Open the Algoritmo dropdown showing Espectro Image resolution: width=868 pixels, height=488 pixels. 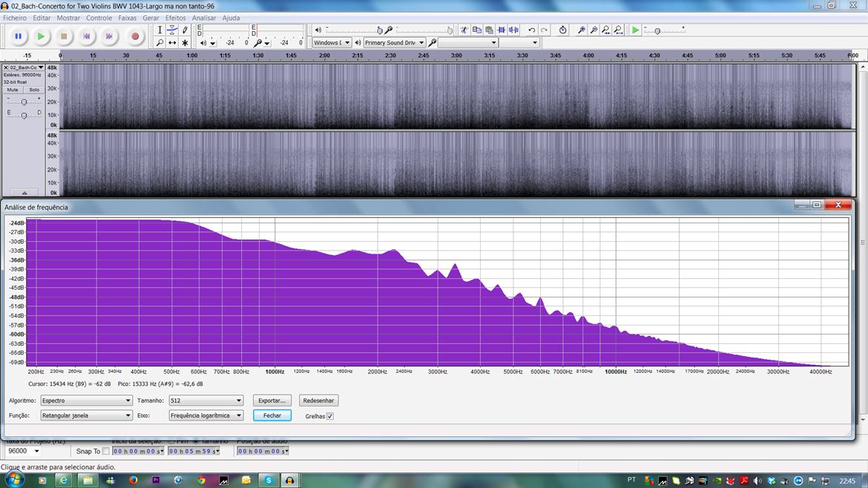[86, 400]
